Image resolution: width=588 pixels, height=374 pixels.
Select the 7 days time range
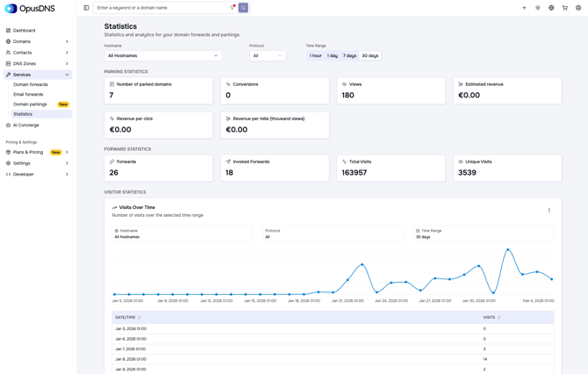coord(349,55)
